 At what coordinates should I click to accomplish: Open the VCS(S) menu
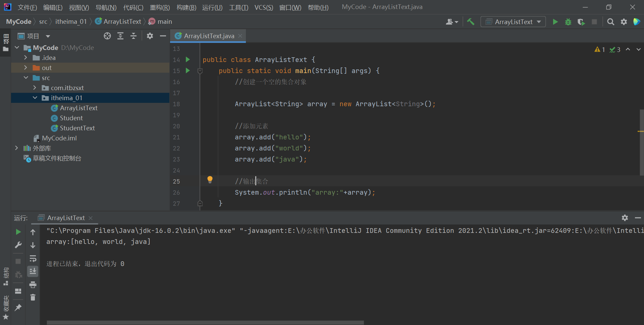click(264, 7)
